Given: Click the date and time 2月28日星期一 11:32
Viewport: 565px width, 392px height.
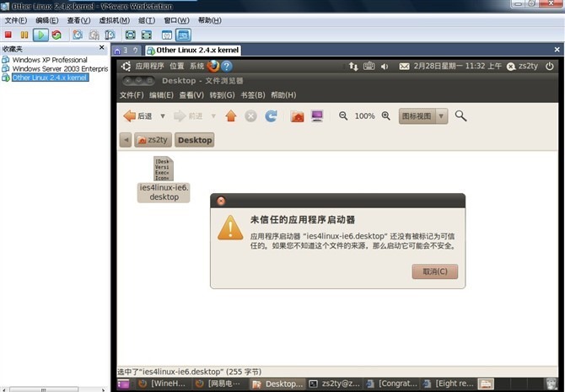Looking at the screenshot, I should [x=457, y=67].
